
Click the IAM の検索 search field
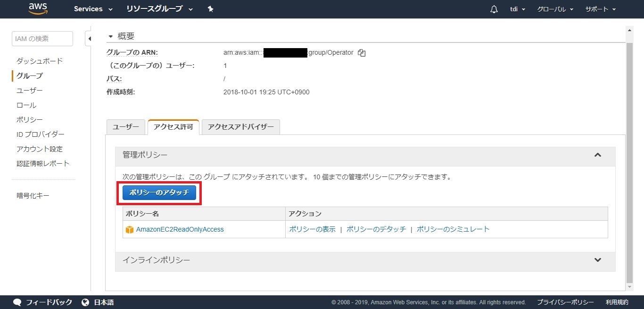(42, 39)
